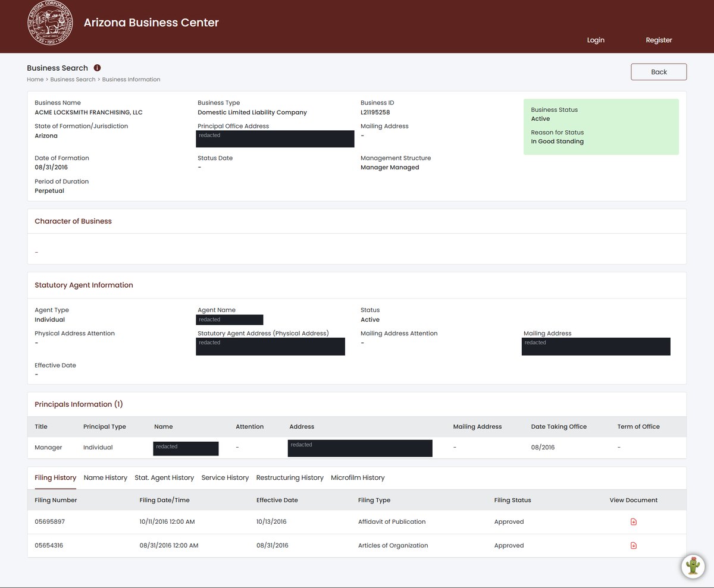Click the Arizona Corporation Commission seal logo

(51, 23)
